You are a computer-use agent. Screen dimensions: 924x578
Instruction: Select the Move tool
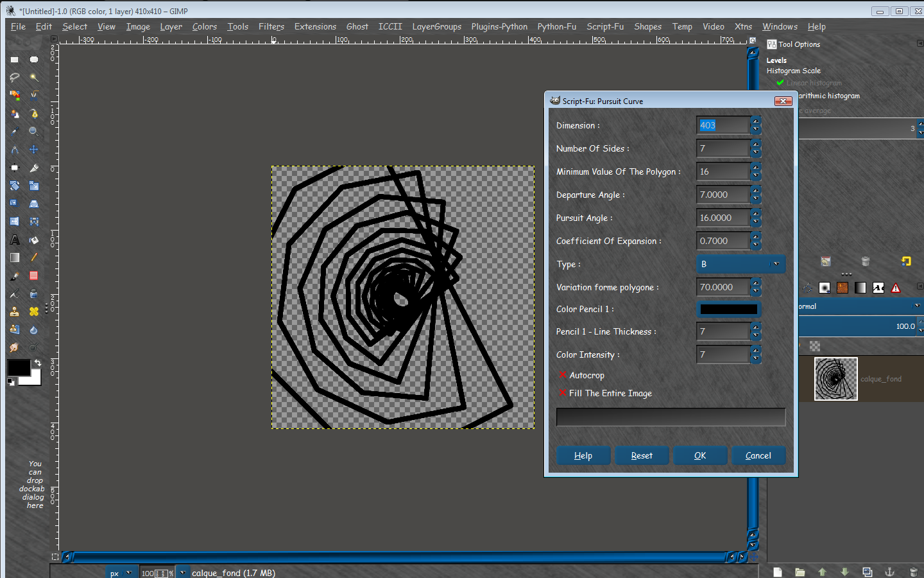coord(33,150)
